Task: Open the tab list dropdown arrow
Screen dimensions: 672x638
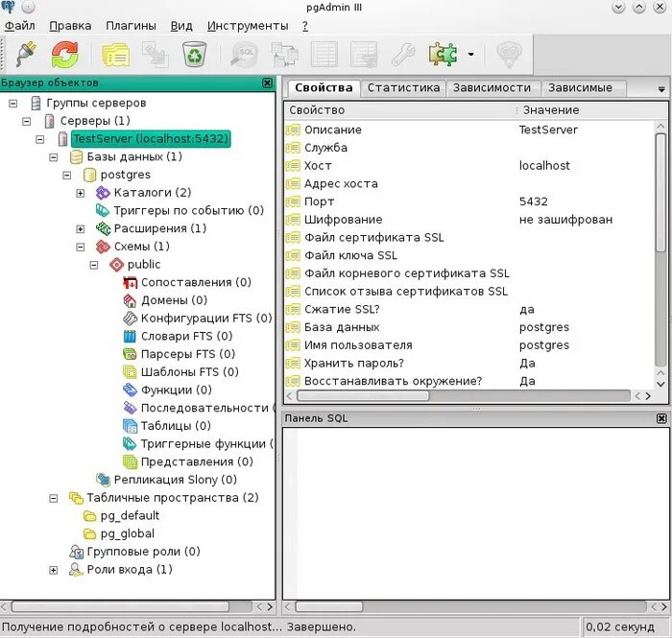Action: (x=661, y=89)
